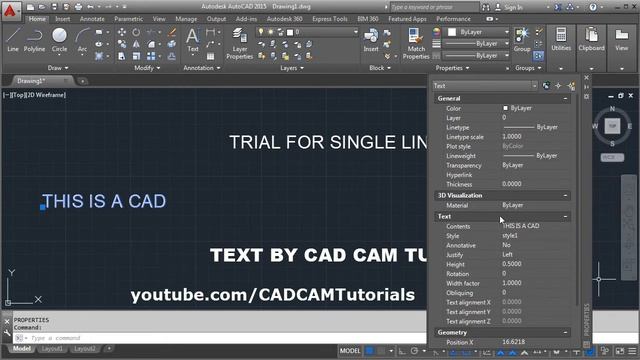Collapse the 3D Visualization section
Image resolution: width=640 pixels, height=360 pixels.
[565, 196]
